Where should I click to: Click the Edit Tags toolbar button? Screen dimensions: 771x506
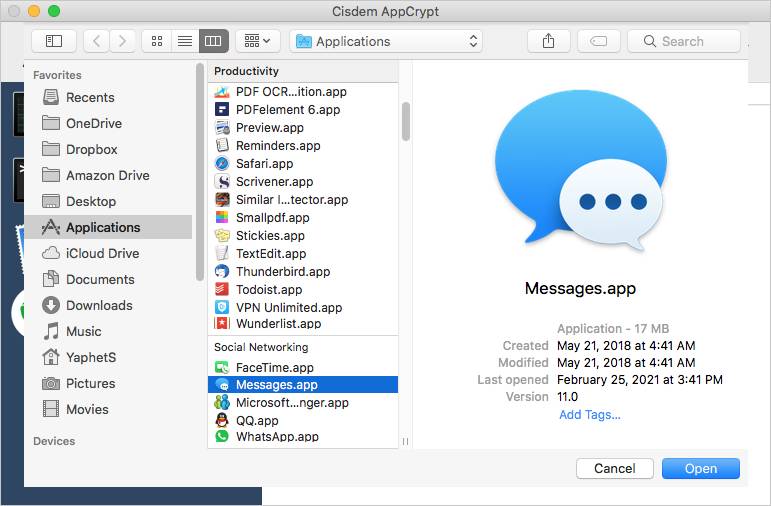(598, 41)
